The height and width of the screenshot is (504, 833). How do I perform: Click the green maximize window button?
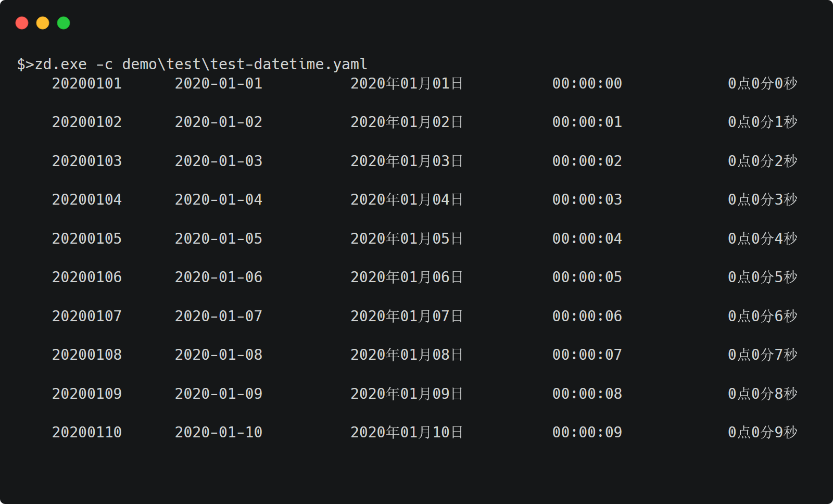pyautogui.click(x=64, y=23)
